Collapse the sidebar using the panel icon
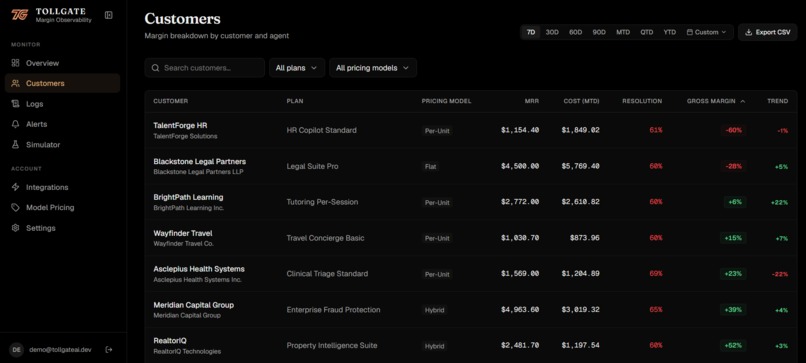Viewport: 806px width, 363px height. pos(108,15)
